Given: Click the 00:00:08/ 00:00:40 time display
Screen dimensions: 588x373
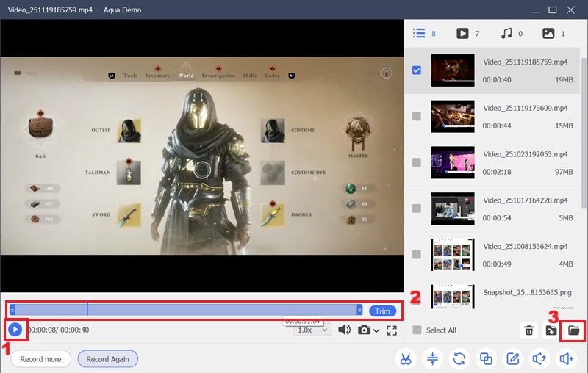Looking at the screenshot, I should click(x=59, y=330).
